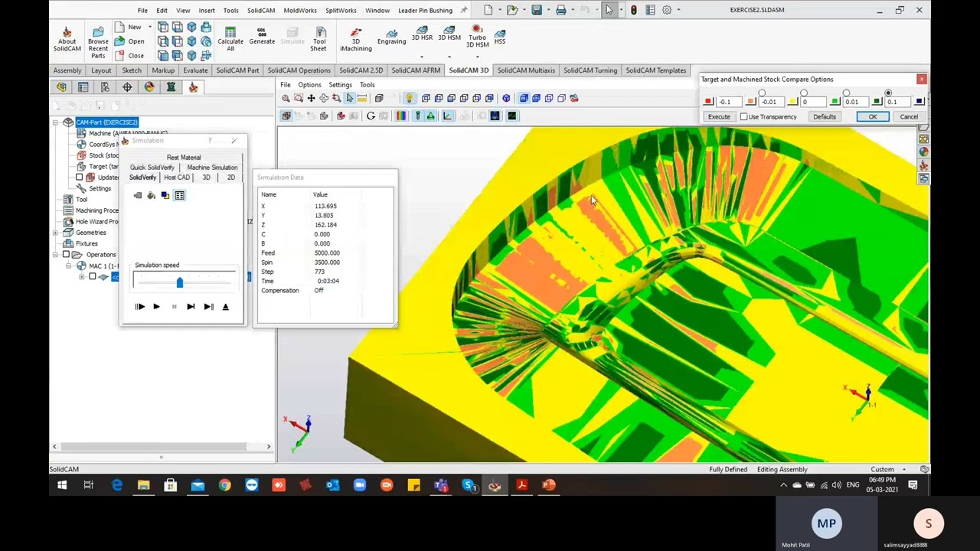The image size is (980, 551).
Task: Click the Open button in the ribbon
Action: [130, 41]
